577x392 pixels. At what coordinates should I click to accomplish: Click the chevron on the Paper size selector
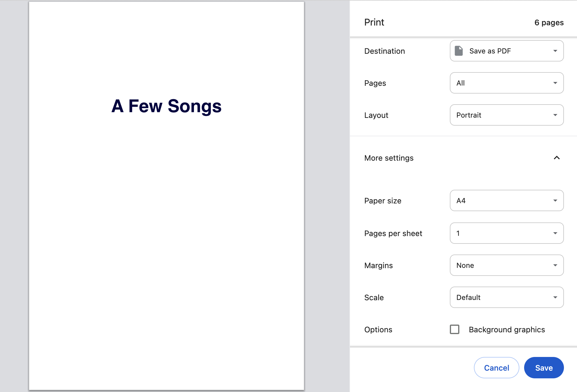pos(556,200)
